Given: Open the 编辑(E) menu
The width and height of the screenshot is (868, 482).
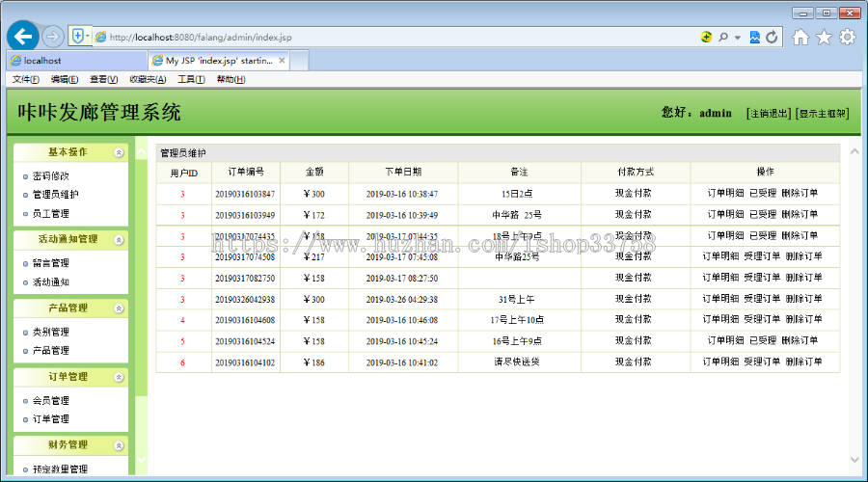Looking at the screenshot, I should 65,79.
